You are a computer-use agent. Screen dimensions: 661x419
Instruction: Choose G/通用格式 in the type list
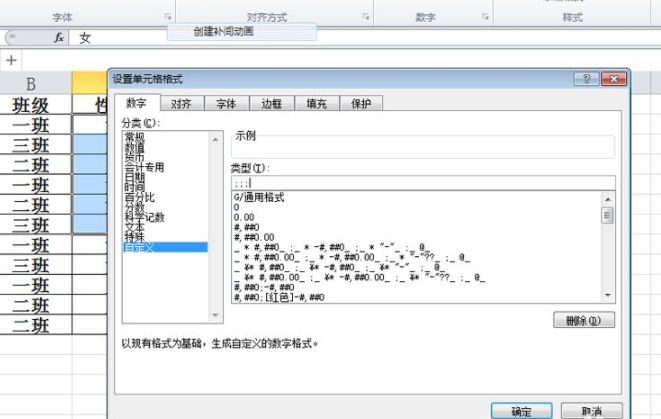click(259, 197)
